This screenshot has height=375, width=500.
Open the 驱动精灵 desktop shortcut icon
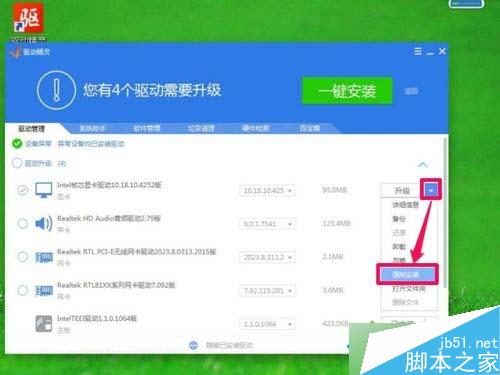coord(28,18)
